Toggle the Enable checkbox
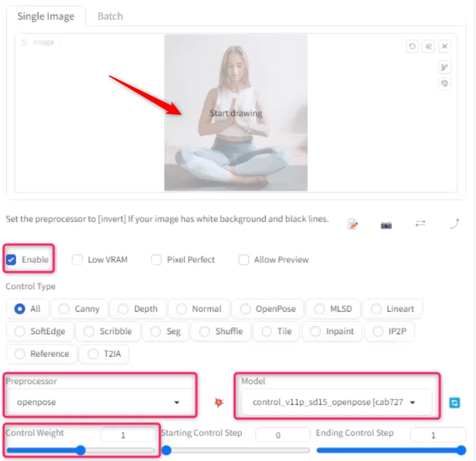The image size is (476, 461). click(x=11, y=259)
